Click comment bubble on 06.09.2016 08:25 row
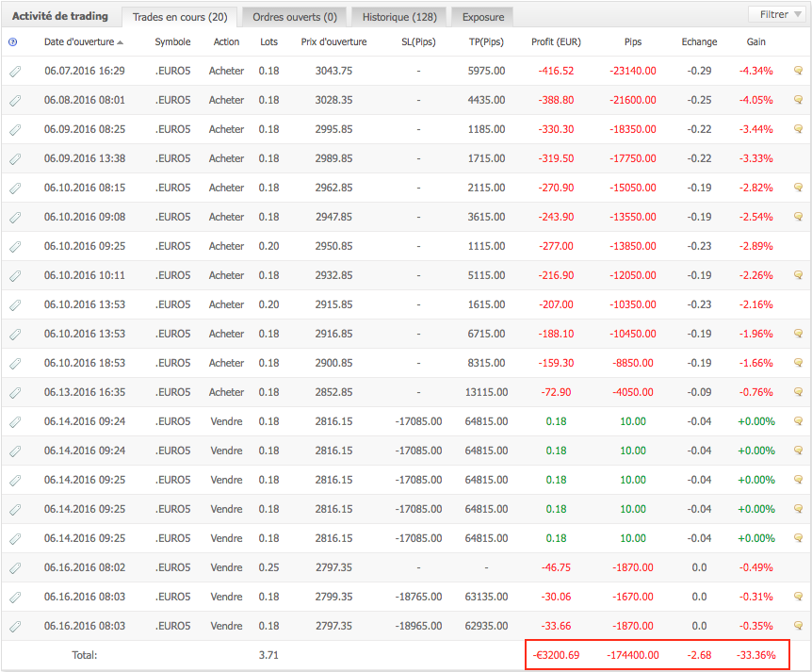The width and height of the screenshot is (812, 672). pos(799,129)
